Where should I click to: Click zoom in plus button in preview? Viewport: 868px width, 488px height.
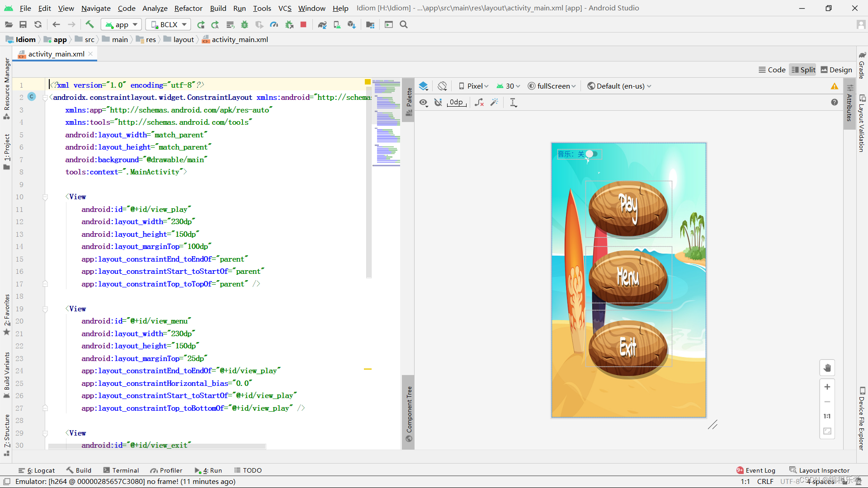(x=827, y=387)
